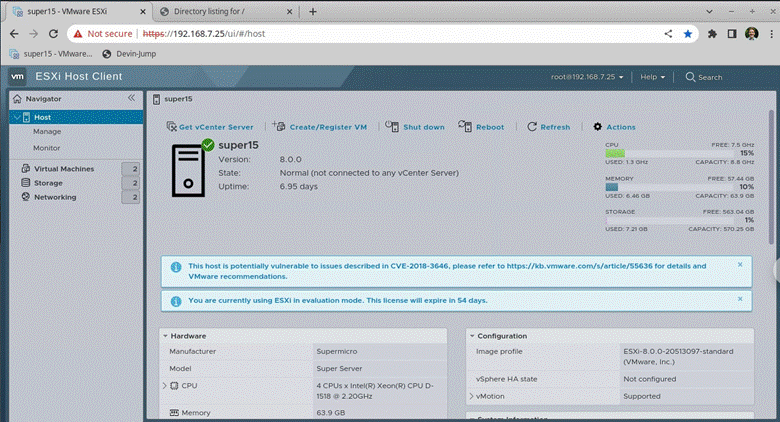Collapse the Host tree node arrow
Screen dimensions: 780x422
pyautogui.click(x=17, y=117)
